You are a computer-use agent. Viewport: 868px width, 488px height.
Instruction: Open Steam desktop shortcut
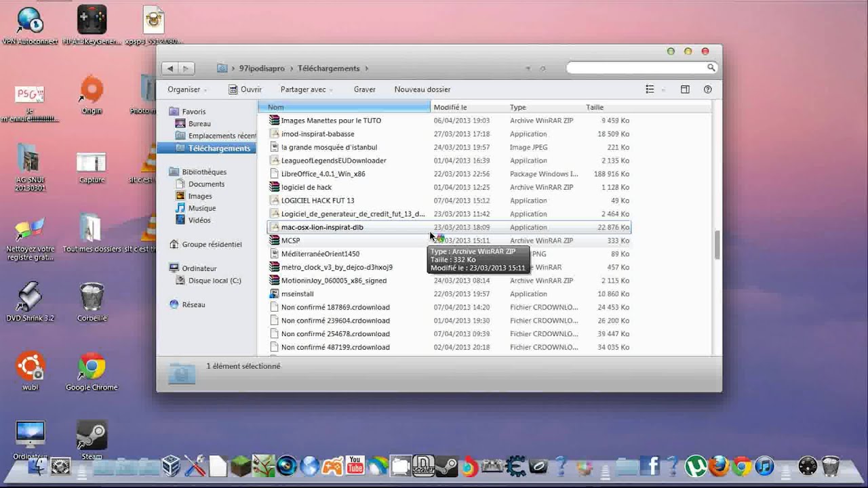coord(92,439)
